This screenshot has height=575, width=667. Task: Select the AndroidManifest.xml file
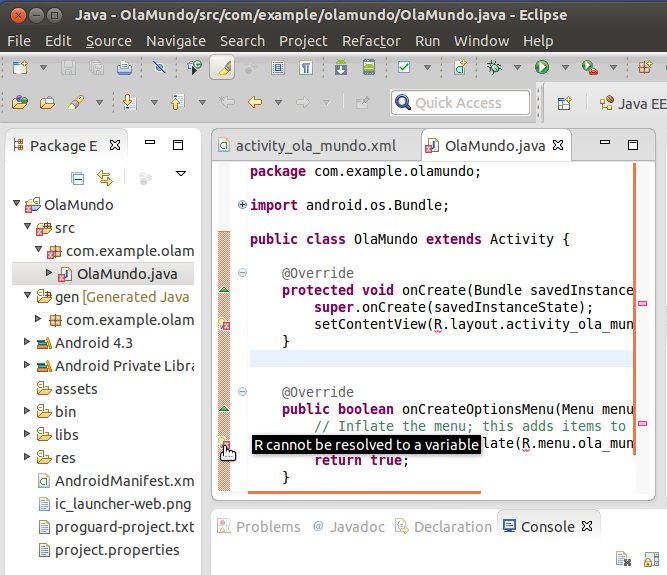[x=116, y=481]
